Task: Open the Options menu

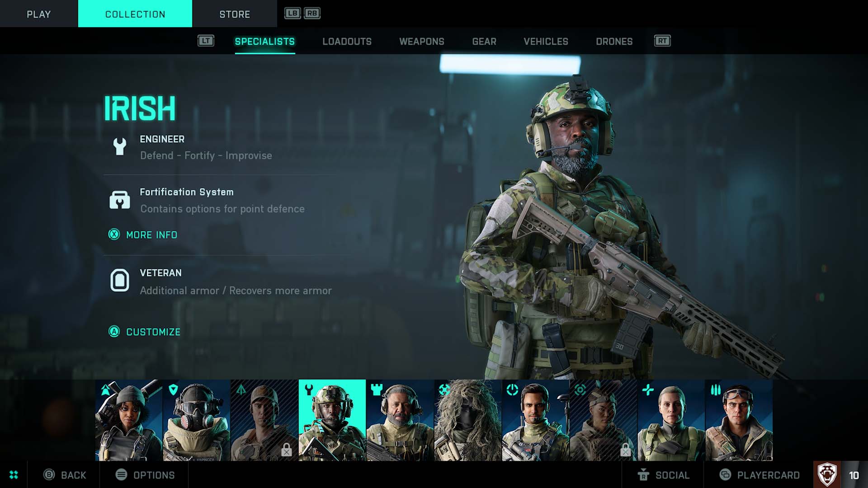Action: tap(145, 475)
